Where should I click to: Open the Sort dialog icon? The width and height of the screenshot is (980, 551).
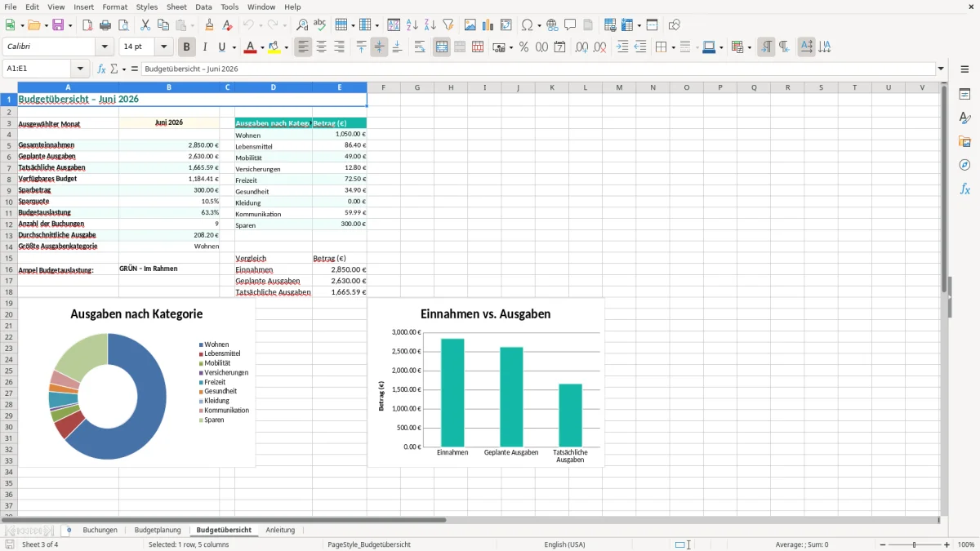[x=394, y=25]
